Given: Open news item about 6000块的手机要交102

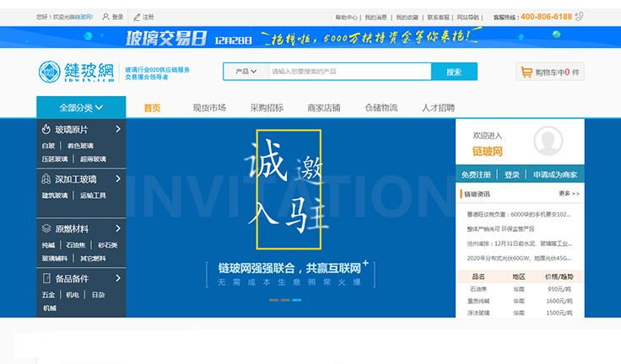Looking at the screenshot, I should pyautogui.click(x=519, y=215).
